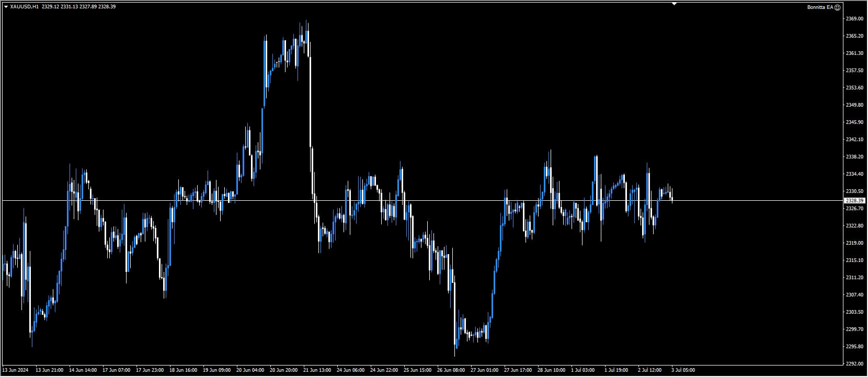Click the Bonnitta EA smiley face icon

point(837,7)
